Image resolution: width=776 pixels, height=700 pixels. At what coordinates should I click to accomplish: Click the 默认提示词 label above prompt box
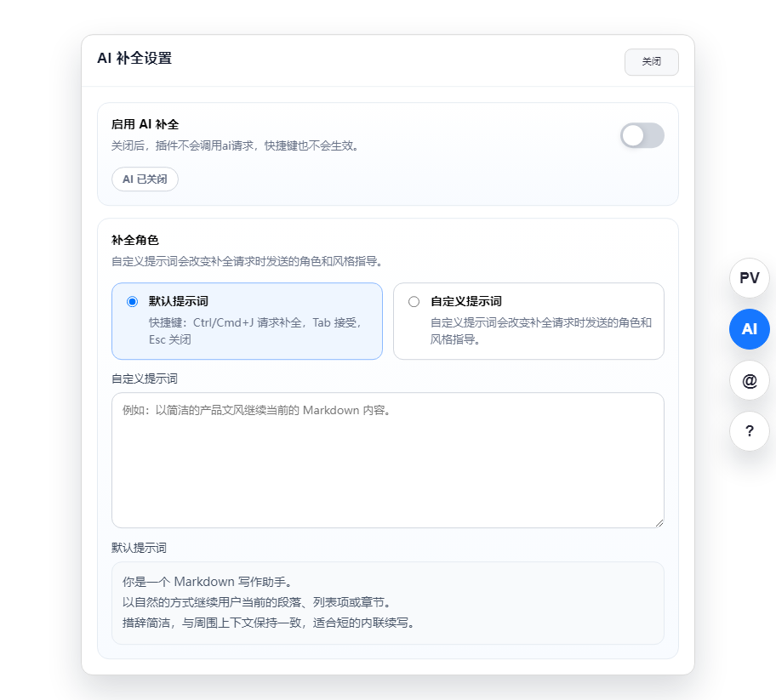point(144,548)
